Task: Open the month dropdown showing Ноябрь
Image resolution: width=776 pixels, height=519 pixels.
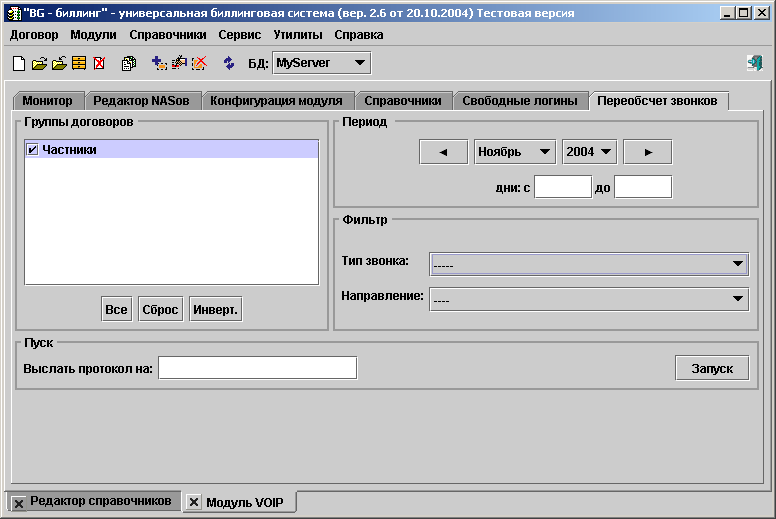Action: point(545,152)
